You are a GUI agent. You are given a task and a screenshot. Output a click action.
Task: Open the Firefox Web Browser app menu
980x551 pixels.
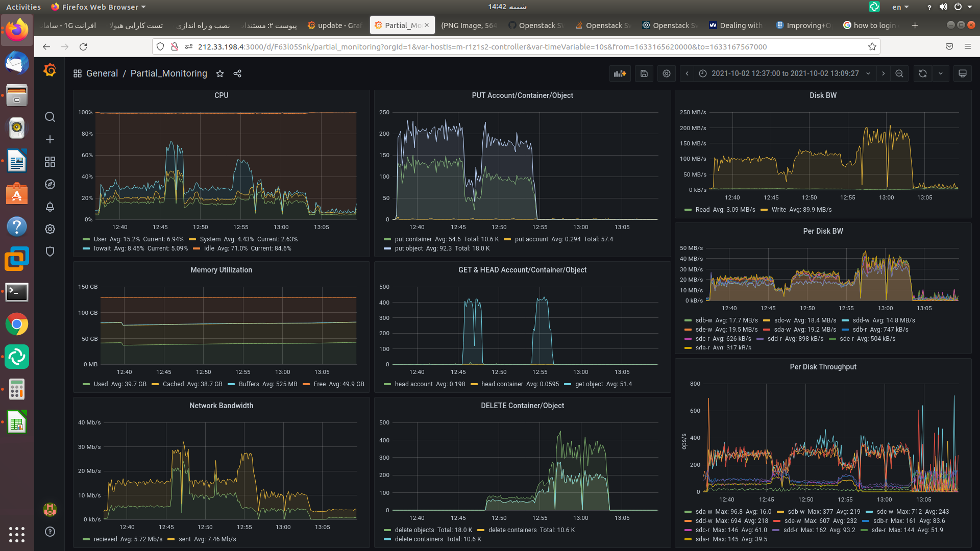100,7
